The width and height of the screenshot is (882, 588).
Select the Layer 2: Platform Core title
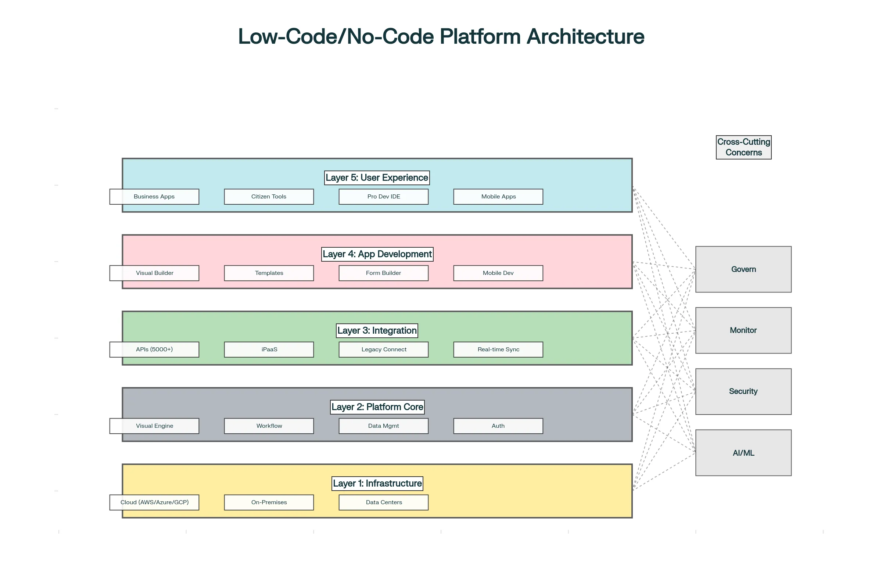pyautogui.click(x=377, y=407)
